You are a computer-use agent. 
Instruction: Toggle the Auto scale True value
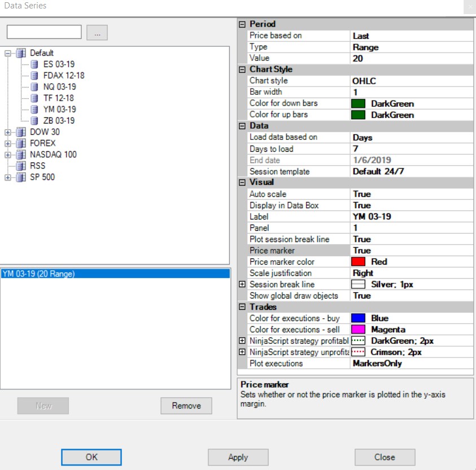(x=411, y=194)
